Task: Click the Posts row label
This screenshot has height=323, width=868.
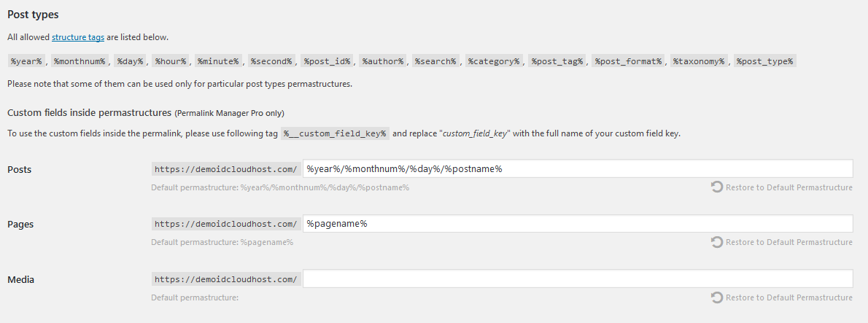Action: [x=20, y=169]
